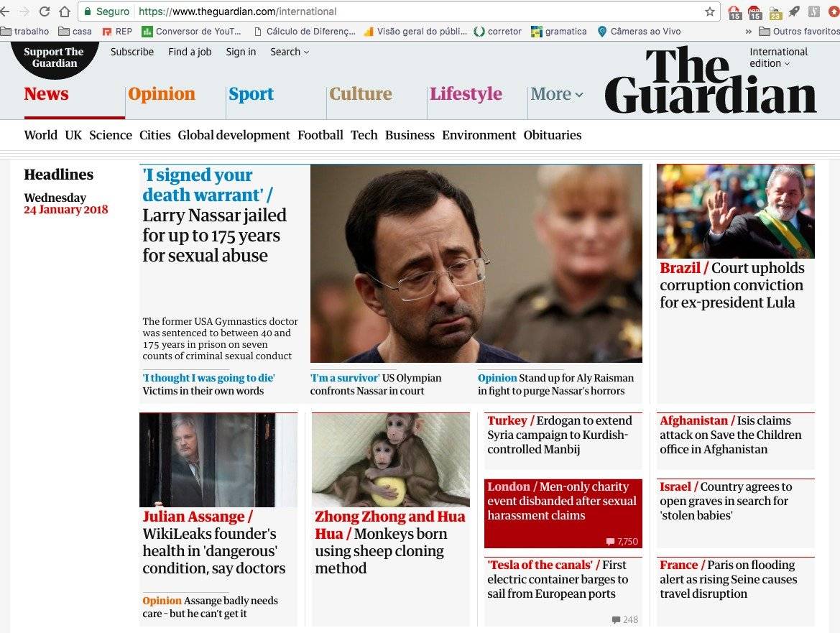Open the Obituaries subsection
Image resolution: width=840 pixels, height=633 pixels.
click(x=553, y=135)
